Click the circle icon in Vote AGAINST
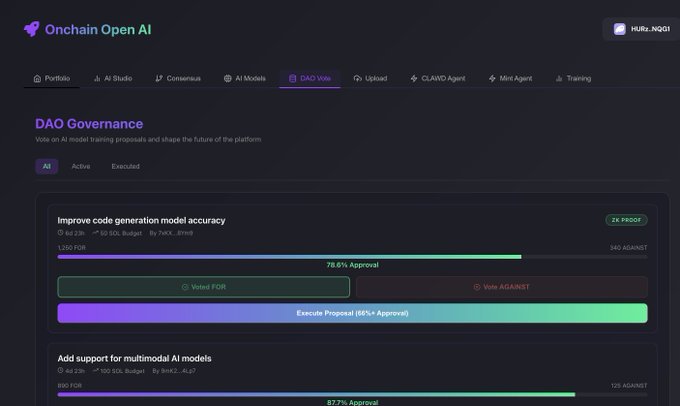Screen dimensions: 680x406 point(477,287)
